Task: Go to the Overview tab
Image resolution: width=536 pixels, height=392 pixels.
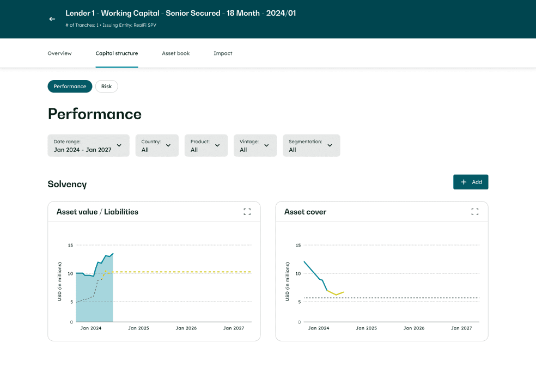Action: pos(59,53)
